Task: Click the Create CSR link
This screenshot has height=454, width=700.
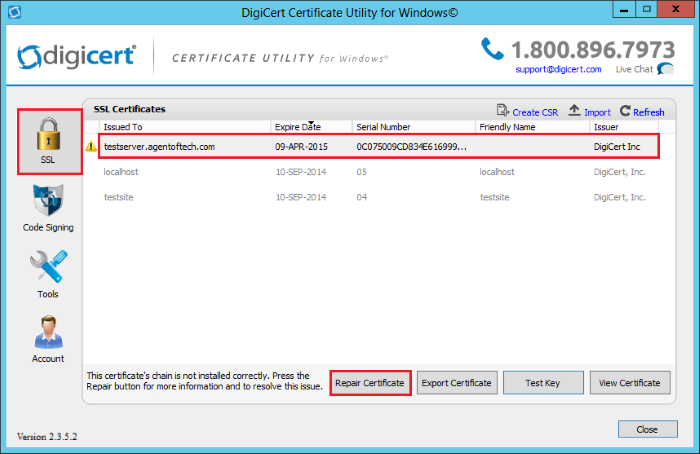Action: tap(535, 112)
